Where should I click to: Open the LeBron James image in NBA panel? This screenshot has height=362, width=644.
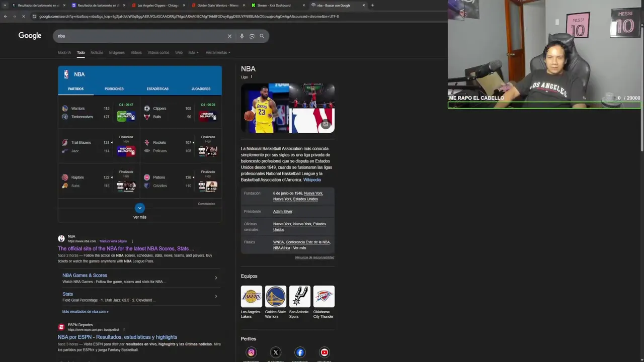tap(265, 108)
